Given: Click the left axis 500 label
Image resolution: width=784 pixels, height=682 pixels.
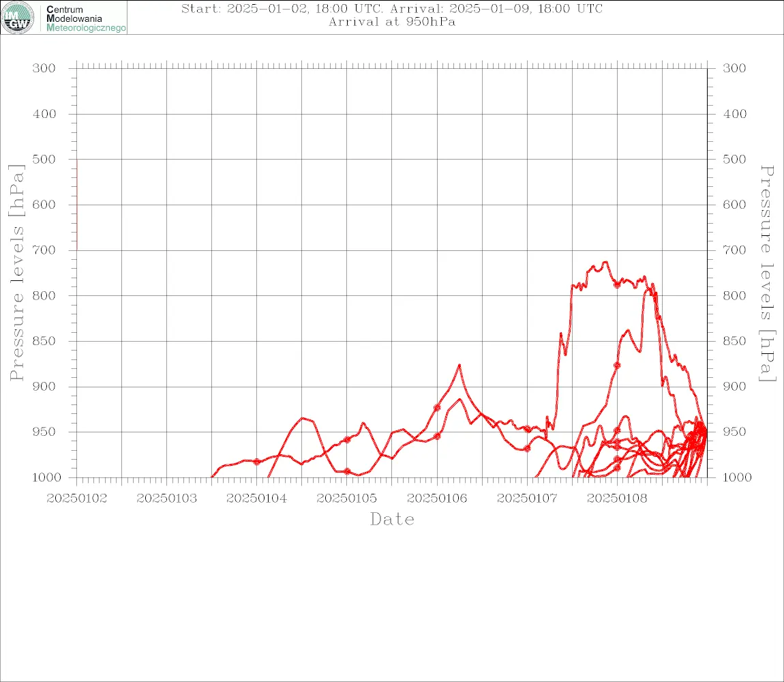Looking at the screenshot, I should coord(44,159).
